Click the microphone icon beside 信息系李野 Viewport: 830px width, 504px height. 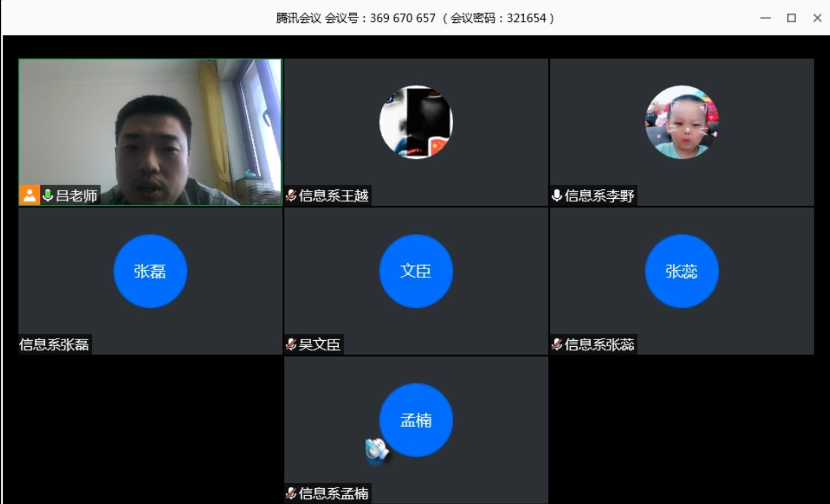557,195
